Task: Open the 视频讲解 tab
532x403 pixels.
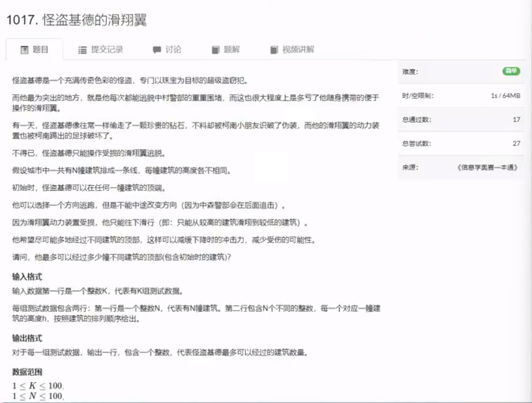Action: [x=292, y=50]
